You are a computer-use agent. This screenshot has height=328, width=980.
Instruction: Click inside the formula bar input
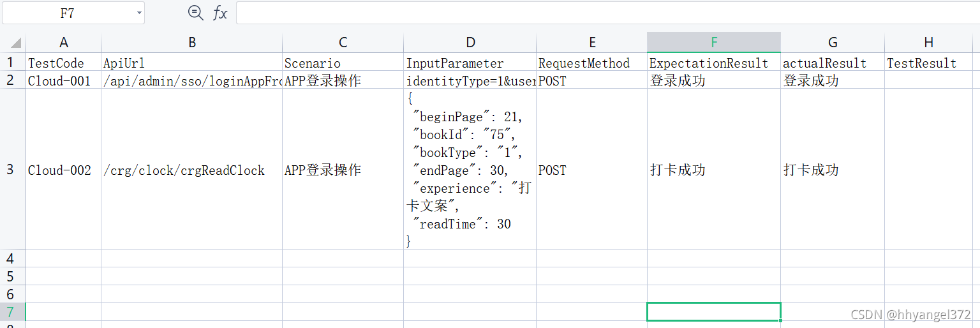[607, 13]
